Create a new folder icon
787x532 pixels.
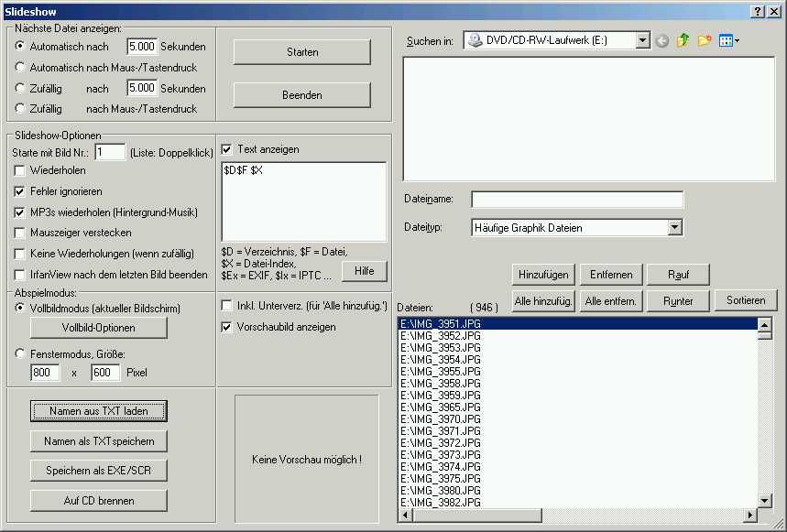[705, 41]
